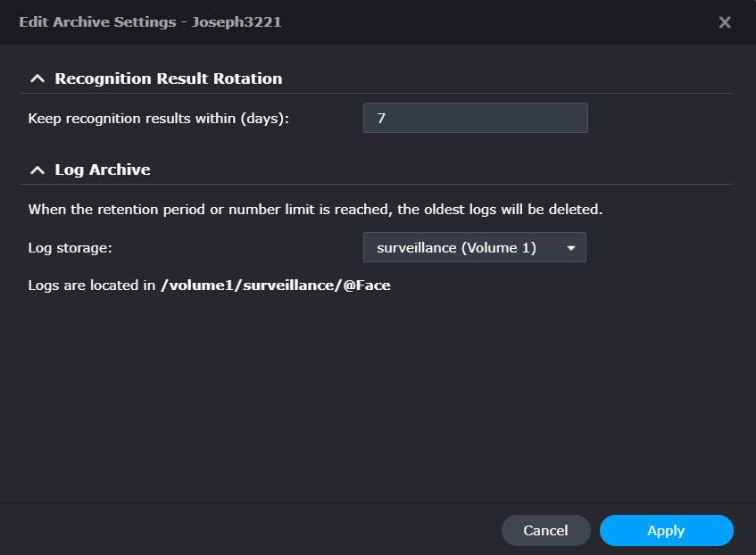Collapse the Recognition Result Rotation chevron

click(37, 79)
